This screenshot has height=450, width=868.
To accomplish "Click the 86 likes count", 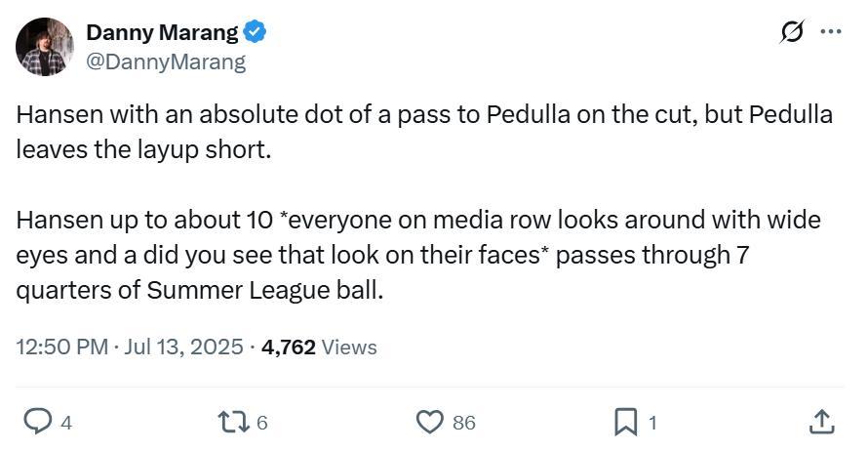I will pyautogui.click(x=464, y=423).
